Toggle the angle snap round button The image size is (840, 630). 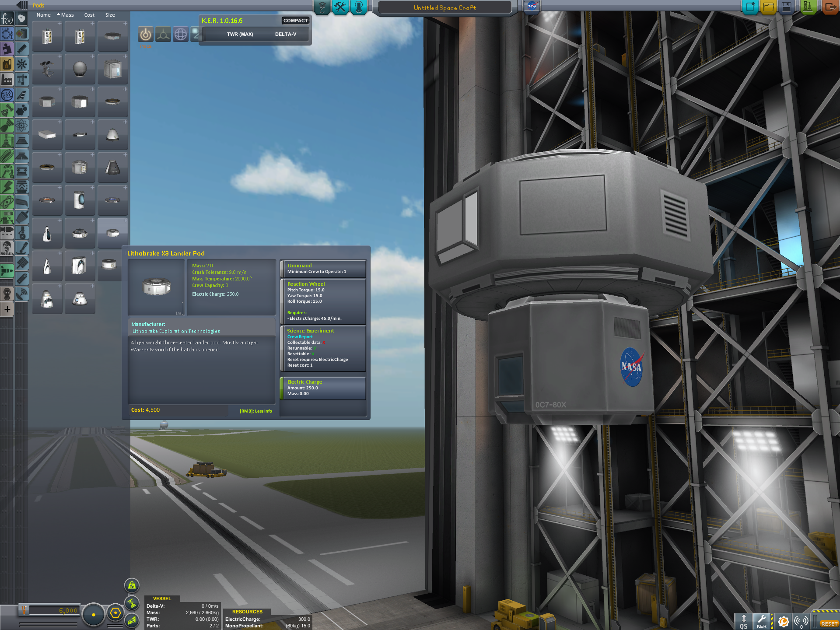pyautogui.click(x=93, y=614)
